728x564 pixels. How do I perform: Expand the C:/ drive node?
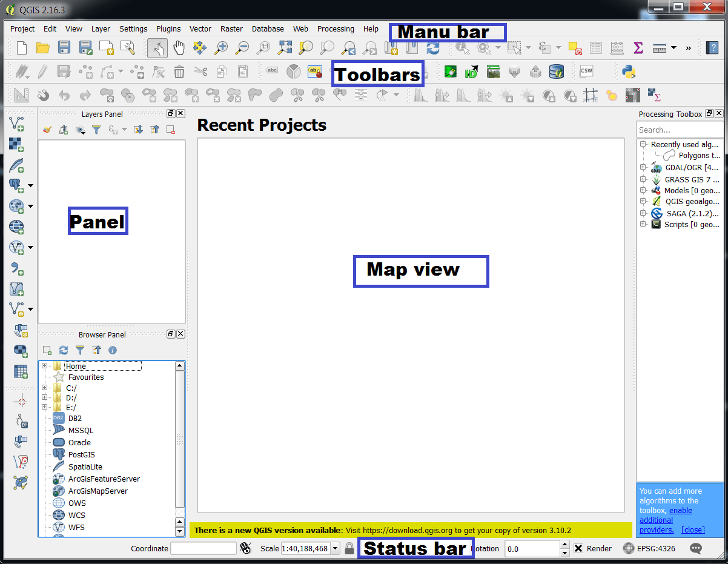click(x=44, y=388)
